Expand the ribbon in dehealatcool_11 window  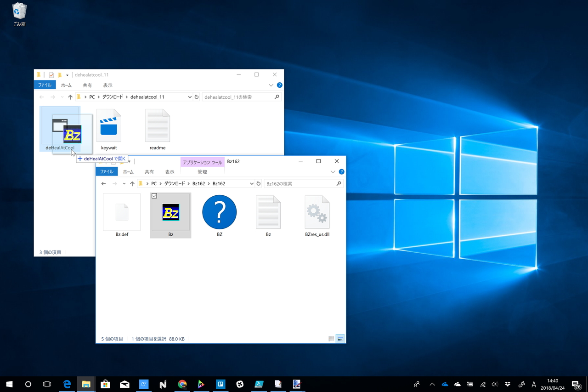pyautogui.click(x=271, y=85)
